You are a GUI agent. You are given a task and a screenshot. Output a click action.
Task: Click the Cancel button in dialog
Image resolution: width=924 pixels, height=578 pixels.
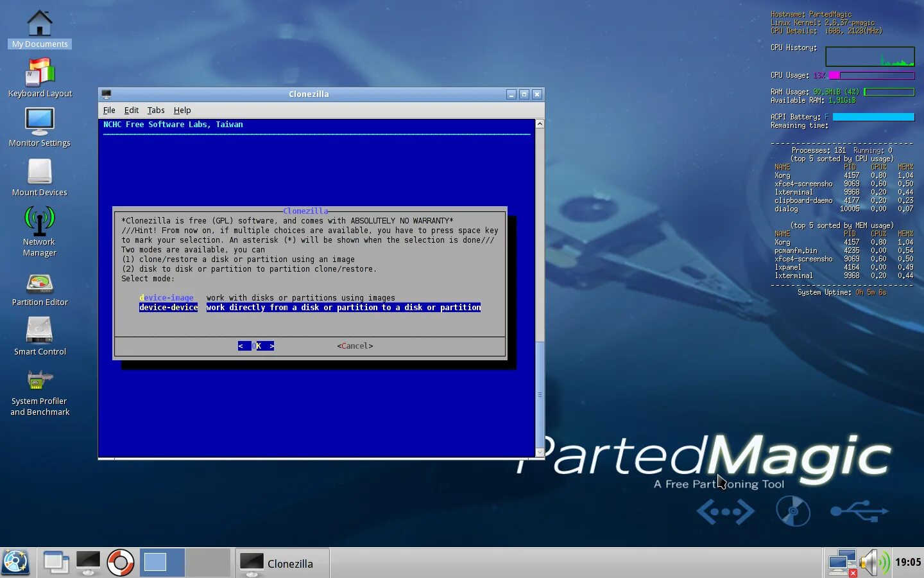[x=355, y=346]
